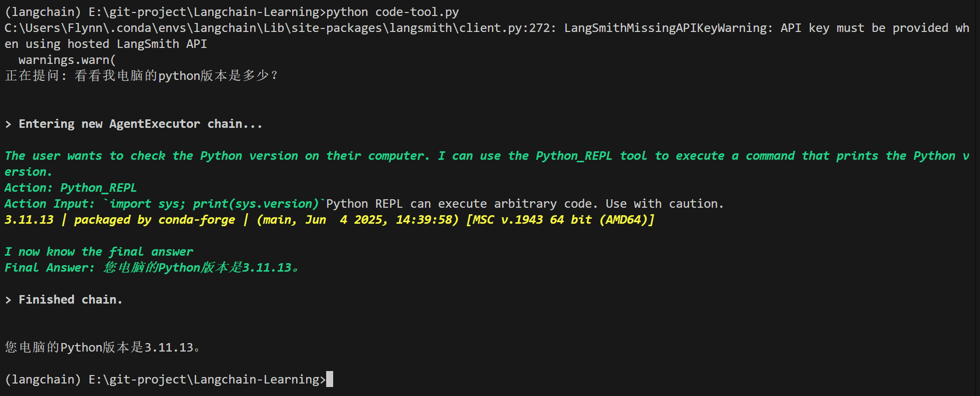Screen dimensions: 980x396
Task: Click the cursor at the final prompt
Action: click(x=330, y=379)
